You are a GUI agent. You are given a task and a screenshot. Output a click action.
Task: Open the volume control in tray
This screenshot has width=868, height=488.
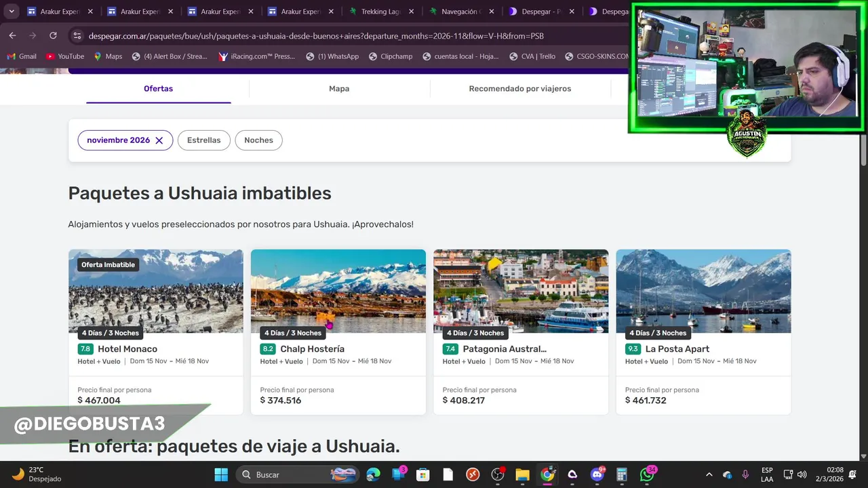[x=802, y=474]
